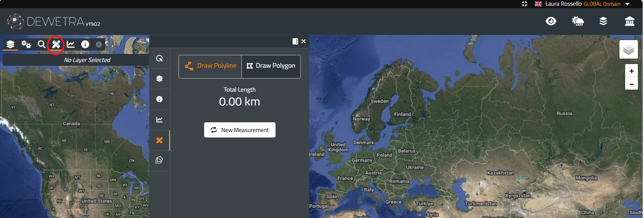Collapse the map toolbar with the arrow
Image resolution: width=644 pixels, height=218 pixels.
(99, 44)
